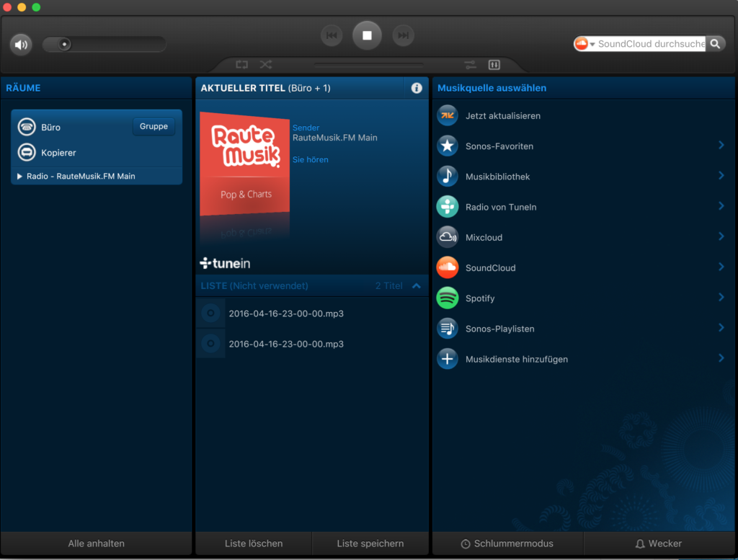
Task: Collapse the Liste queue with chevron
Action: click(417, 285)
